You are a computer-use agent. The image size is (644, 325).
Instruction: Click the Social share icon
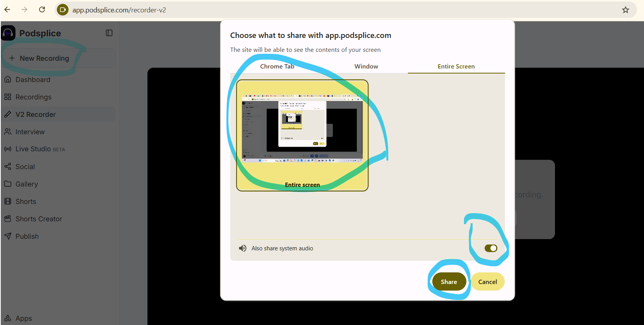click(8, 166)
